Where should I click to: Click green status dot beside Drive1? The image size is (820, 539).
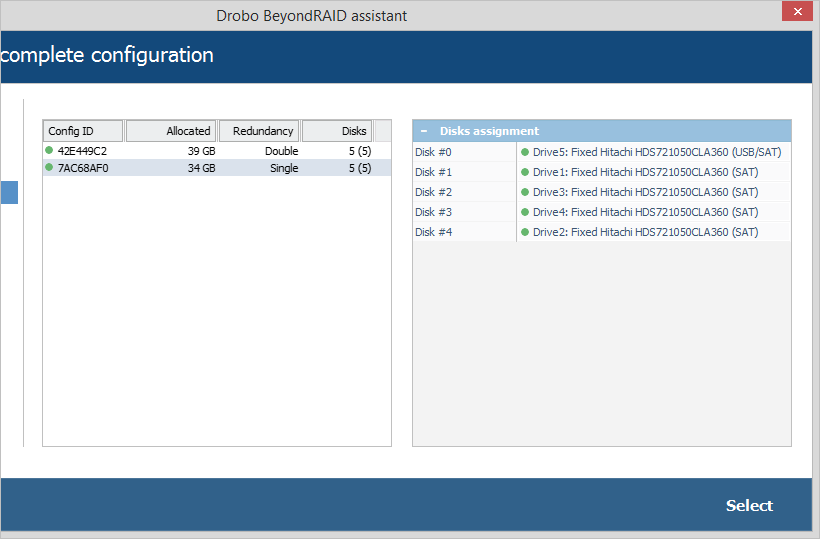point(525,172)
